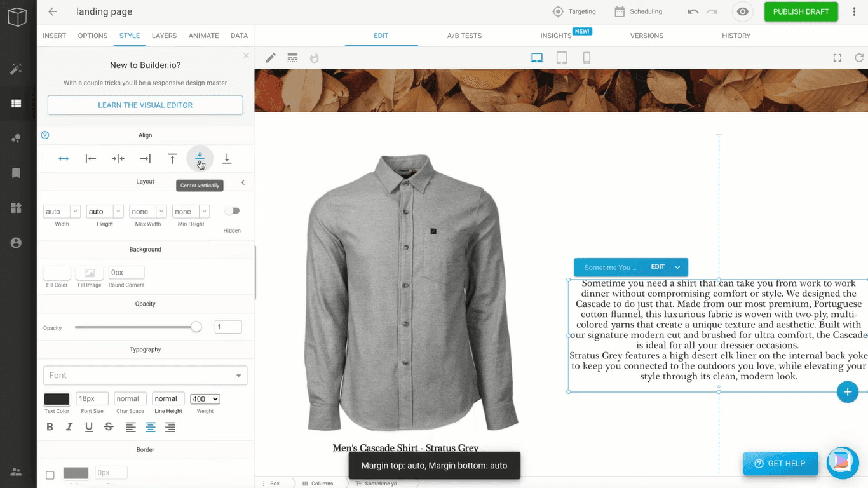The height and width of the screenshot is (488, 868).
Task: Open the Text Color swatch
Action: pos(57,399)
